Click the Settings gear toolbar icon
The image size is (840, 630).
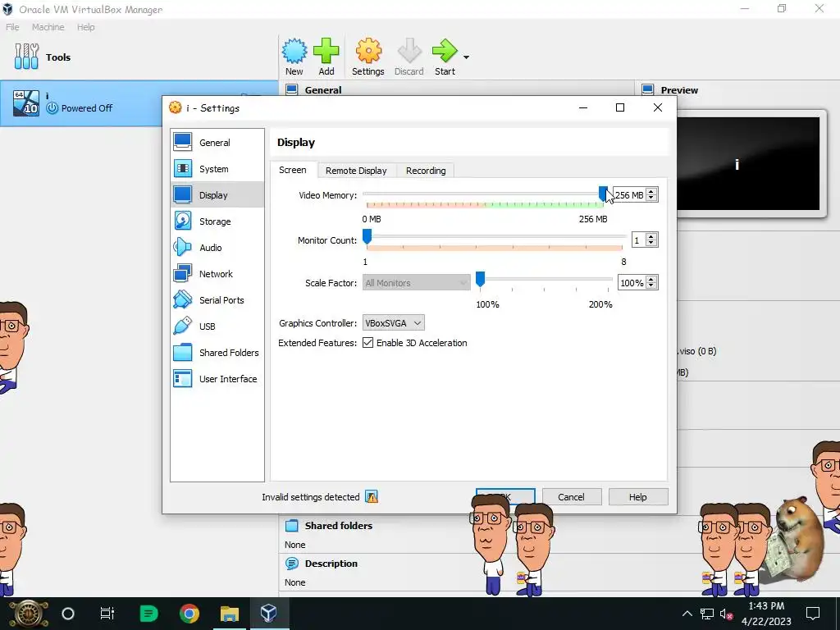tap(368, 52)
